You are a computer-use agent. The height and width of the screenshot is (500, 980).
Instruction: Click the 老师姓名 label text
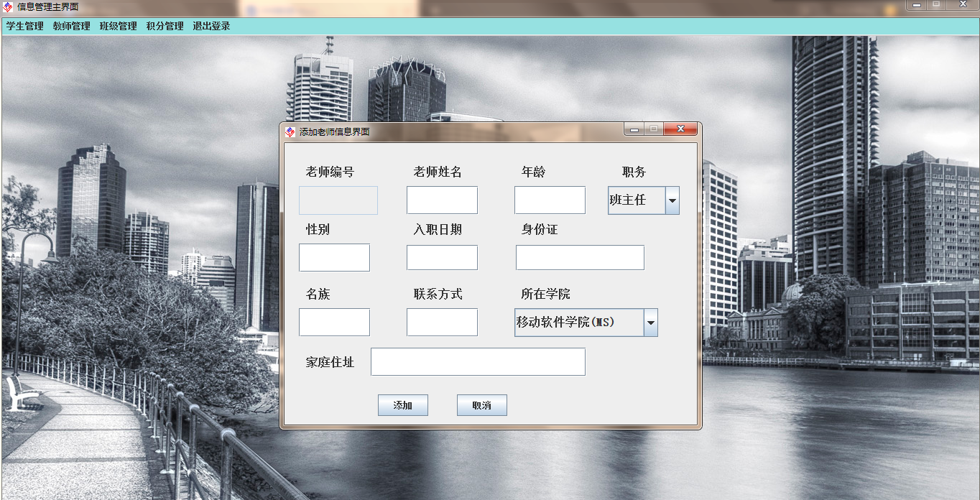pos(438,172)
